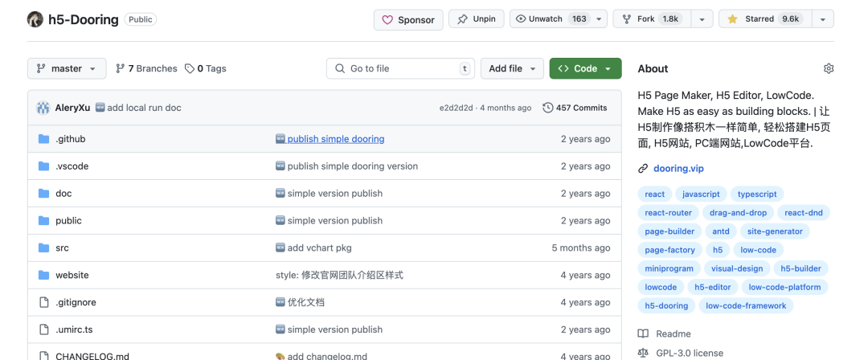The height and width of the screenshot is (360, 868).
Task: Open the doc folder name
Action: 63,194
